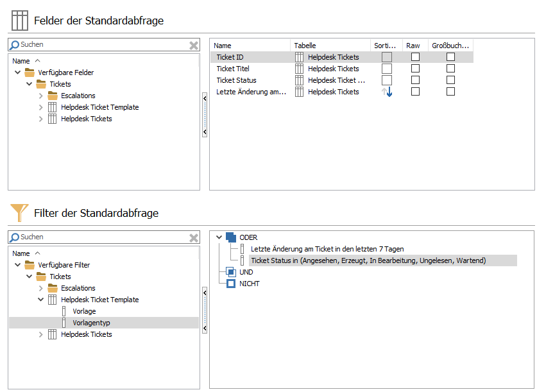Image resolution: width=537 pixels, height=392 pixels.
Task: Click the table icon for Helpdesk Tickets filter node
Action: (52, 334)
